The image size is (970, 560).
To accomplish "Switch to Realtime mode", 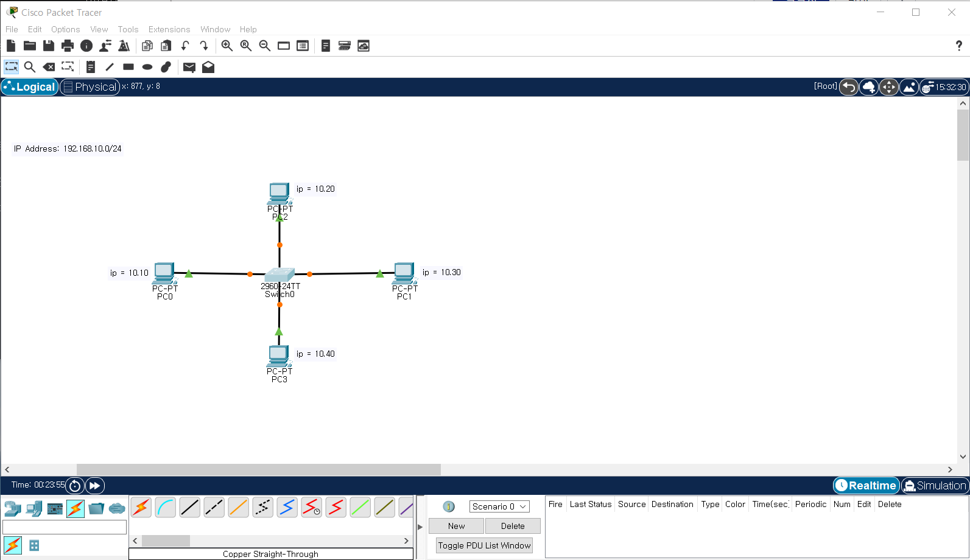I will pyautogui.click(x=866, y=486).
